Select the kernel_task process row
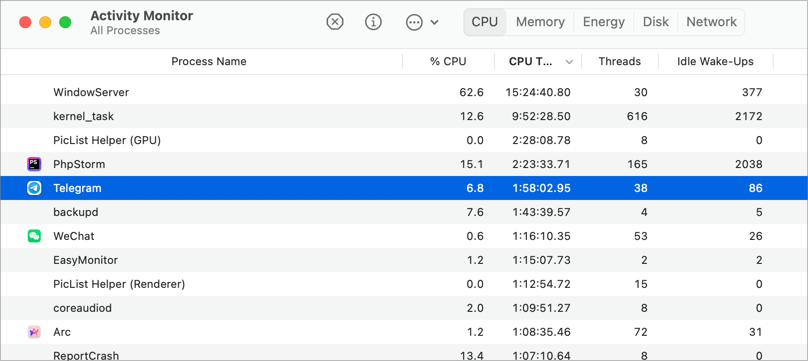 404,116
